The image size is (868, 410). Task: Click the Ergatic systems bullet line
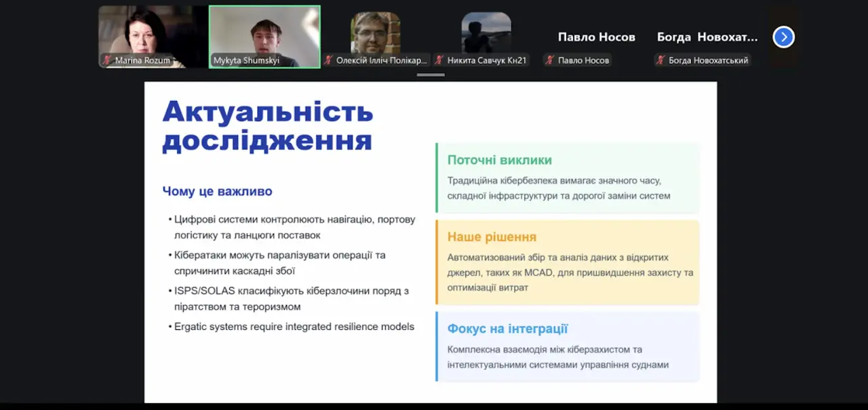pyautogui.click(x=292, y=327)
